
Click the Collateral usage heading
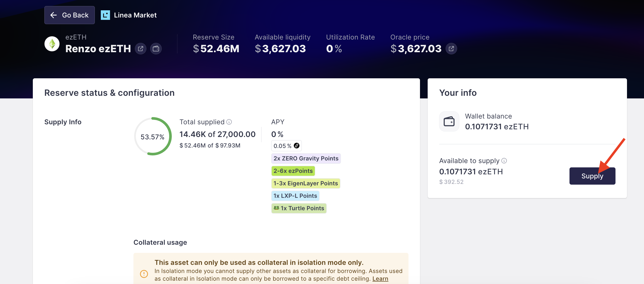[160, 242]
